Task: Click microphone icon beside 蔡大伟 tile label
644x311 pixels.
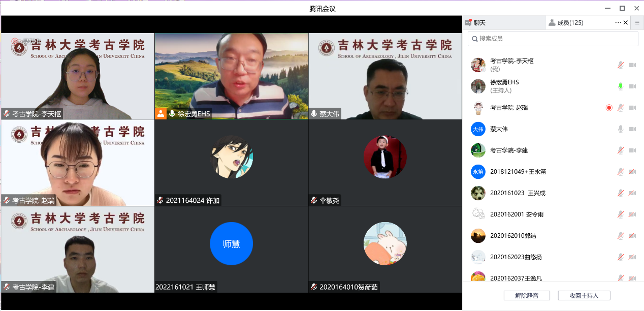Action: 314,114
